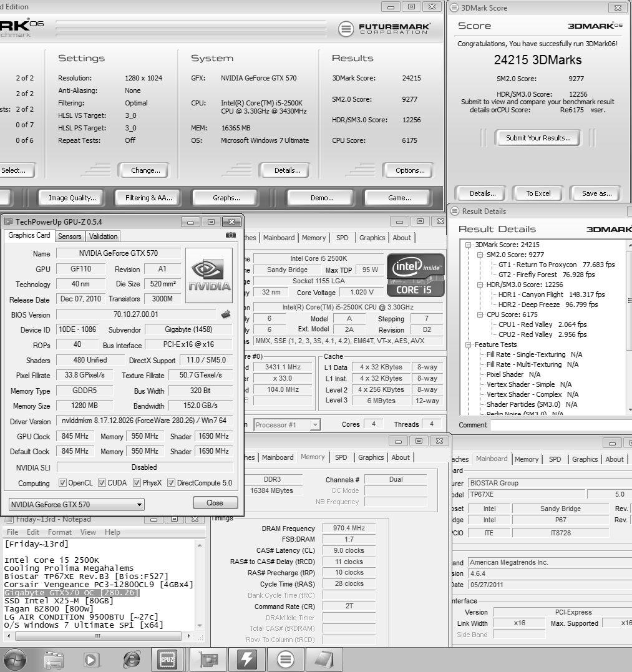Click the Intel Core i5 logo in CPU-Z

[x=416, y=276]
